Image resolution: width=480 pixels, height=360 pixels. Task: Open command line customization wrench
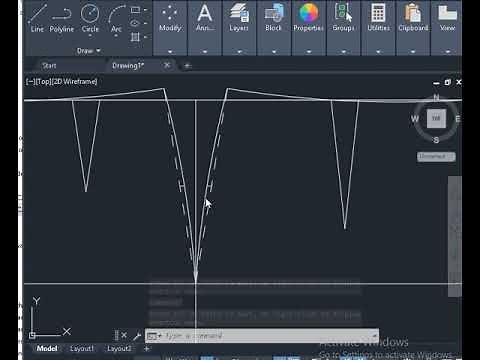[x=137, y=336]
